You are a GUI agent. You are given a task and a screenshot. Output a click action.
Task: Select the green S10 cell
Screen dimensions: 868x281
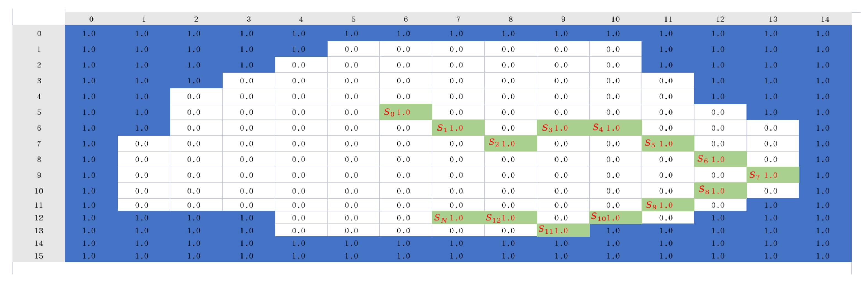[x=615, y=217]
